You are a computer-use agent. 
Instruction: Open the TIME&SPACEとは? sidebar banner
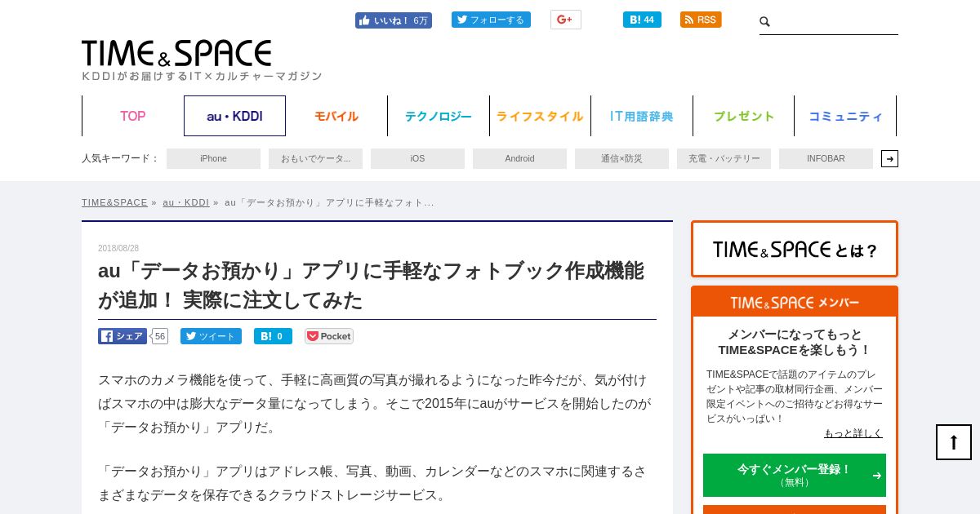coord(795,249)
